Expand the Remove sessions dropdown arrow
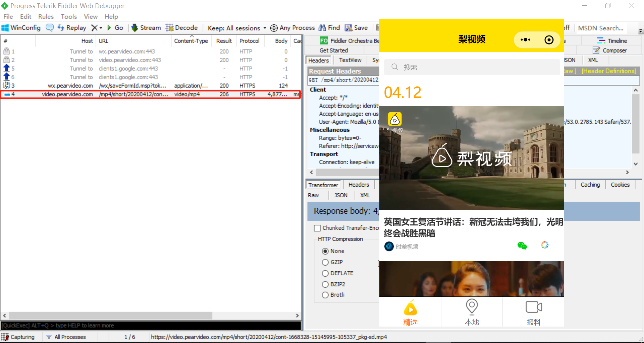Image resolution: width=644 pixels, height=343 pixels. 101,28
